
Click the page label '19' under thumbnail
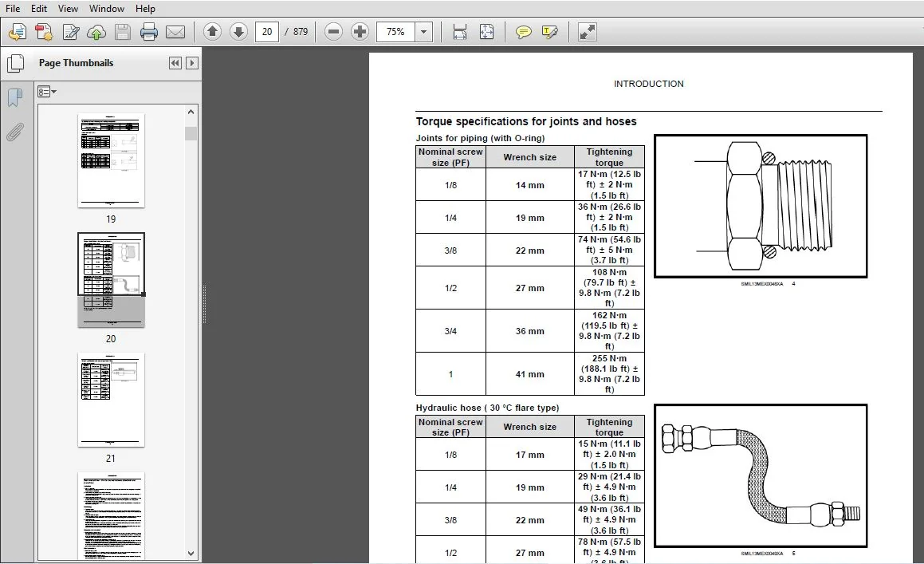coord(111,219)
